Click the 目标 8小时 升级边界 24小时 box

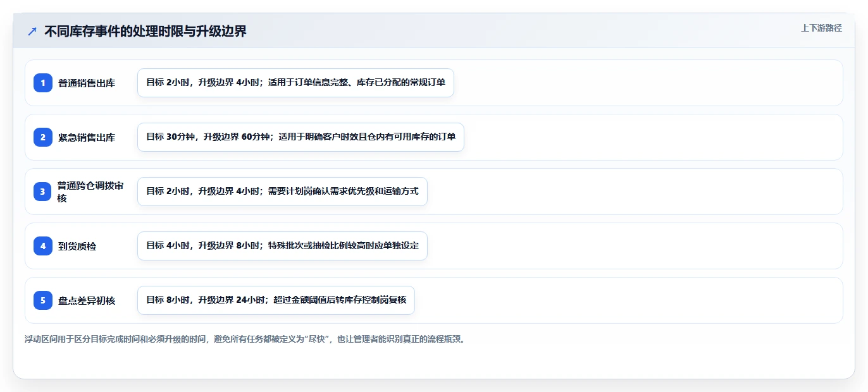click(x=276, y=300)
